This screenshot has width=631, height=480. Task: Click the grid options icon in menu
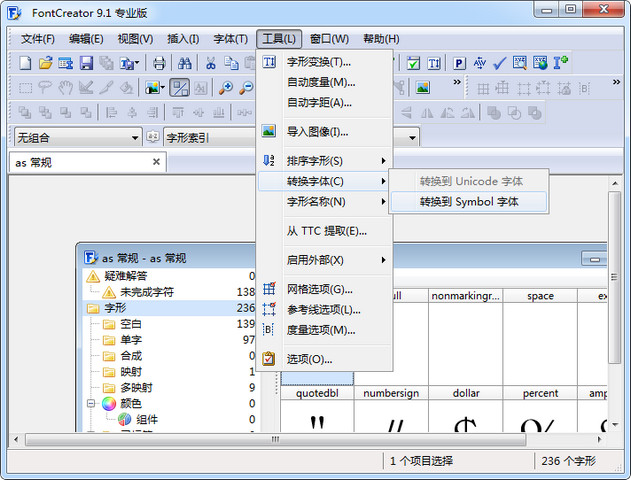[269, 289]
